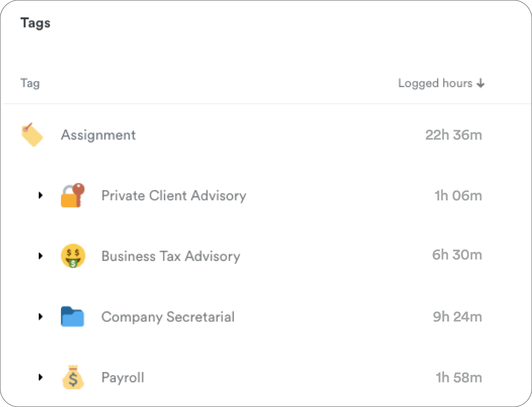Expand the Payroll row
The width and height of the screenshot is (532, 407).
[40, 377]
